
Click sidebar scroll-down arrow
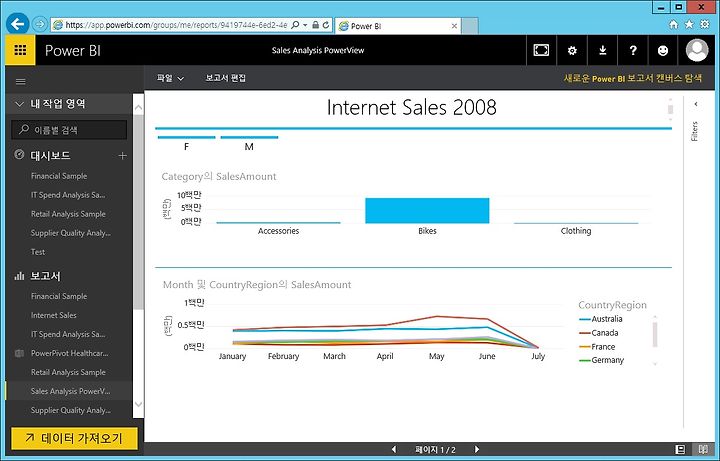(138, 405)
